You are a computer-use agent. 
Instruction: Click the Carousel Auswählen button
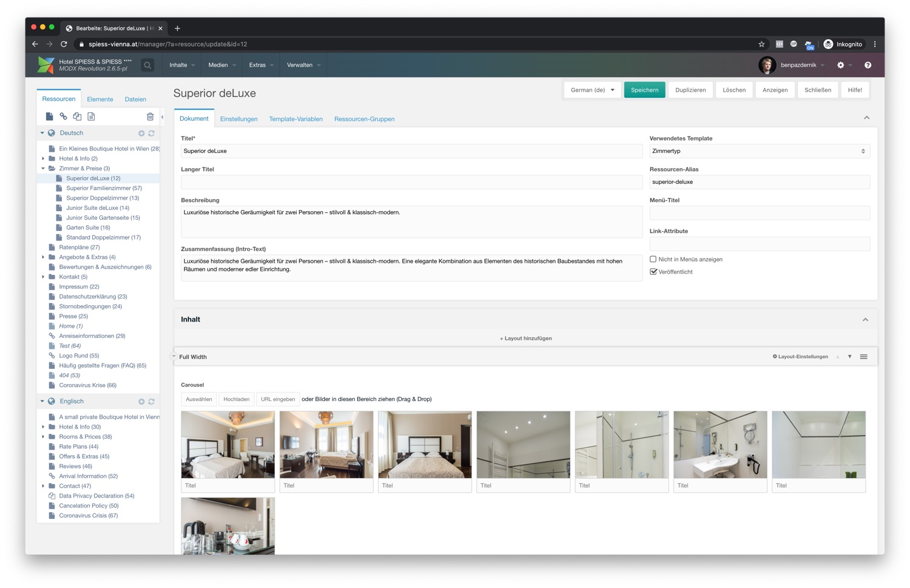199,399
